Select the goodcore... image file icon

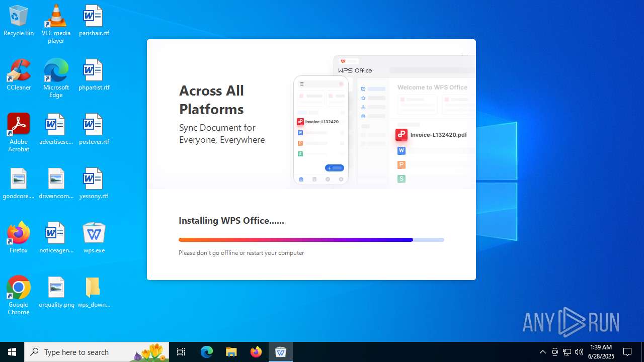click(x=19, y=184)
